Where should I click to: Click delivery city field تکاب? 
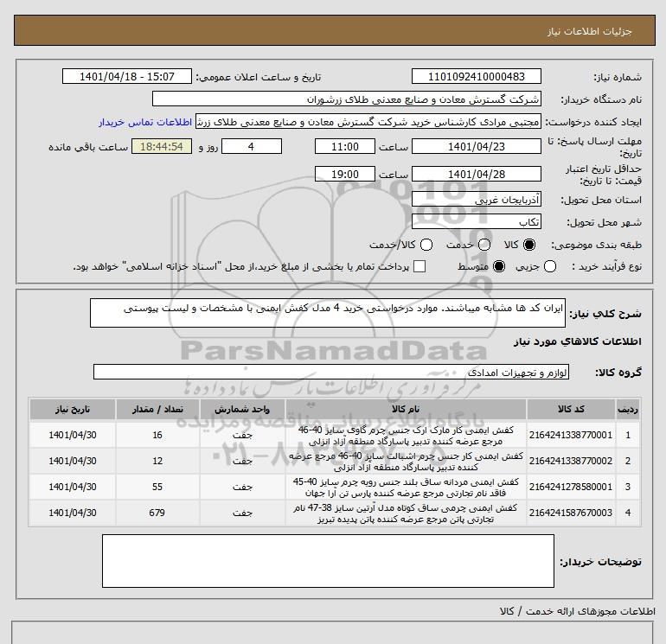click(x=476, y=221)
